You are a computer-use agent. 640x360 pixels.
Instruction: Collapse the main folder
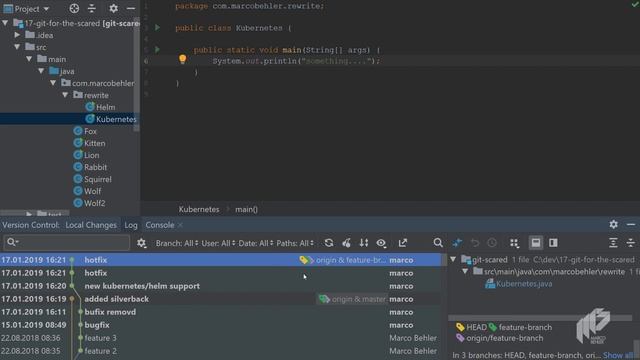[x=29, y=59]
